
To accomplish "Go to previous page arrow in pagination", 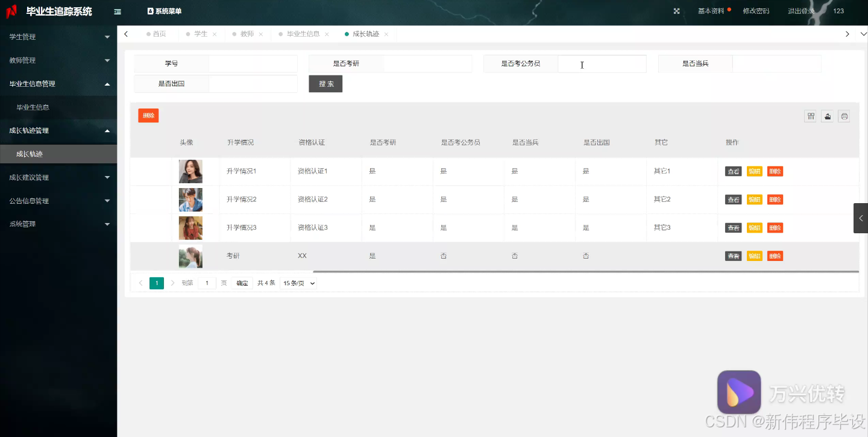I will 140,283.
